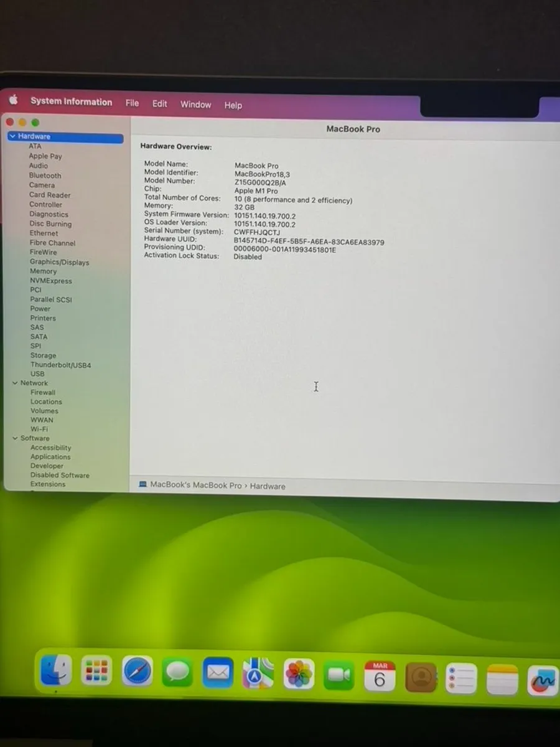The width and height of the screenshot is (560, 747).
Task: Open Photos app in Dock
Action: (299, 674)
